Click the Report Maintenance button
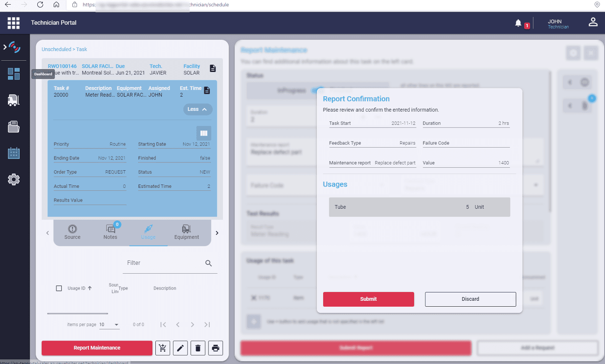This screenshot has height=364, width=605. coord(97,348)
